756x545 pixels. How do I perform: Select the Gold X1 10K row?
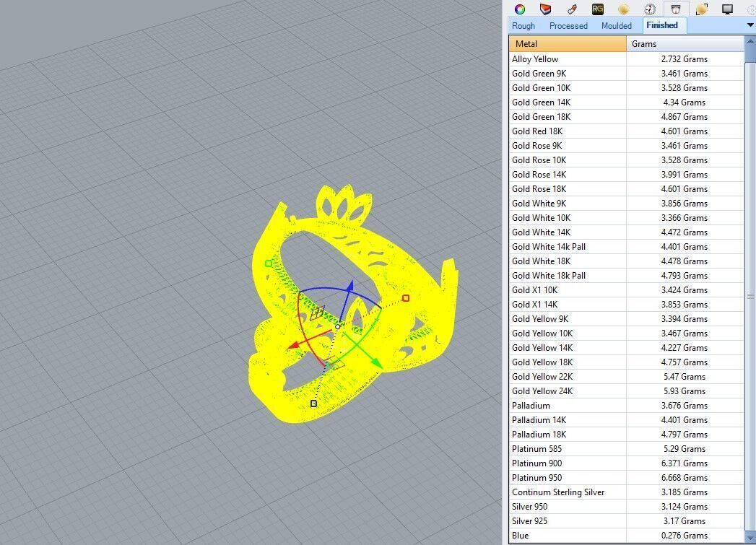pos(626,290)
